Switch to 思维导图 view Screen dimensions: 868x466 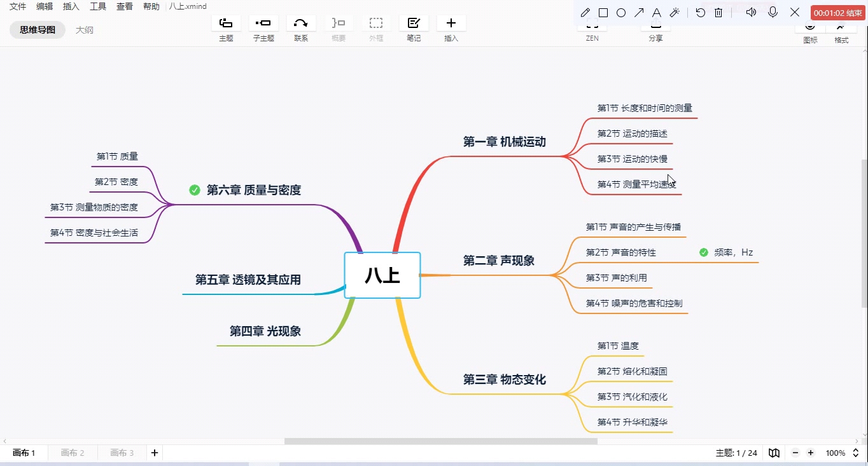(x=38, y=30)
